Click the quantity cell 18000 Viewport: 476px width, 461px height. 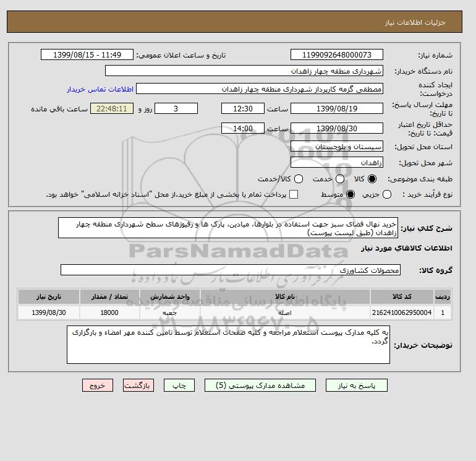(109, 312)
